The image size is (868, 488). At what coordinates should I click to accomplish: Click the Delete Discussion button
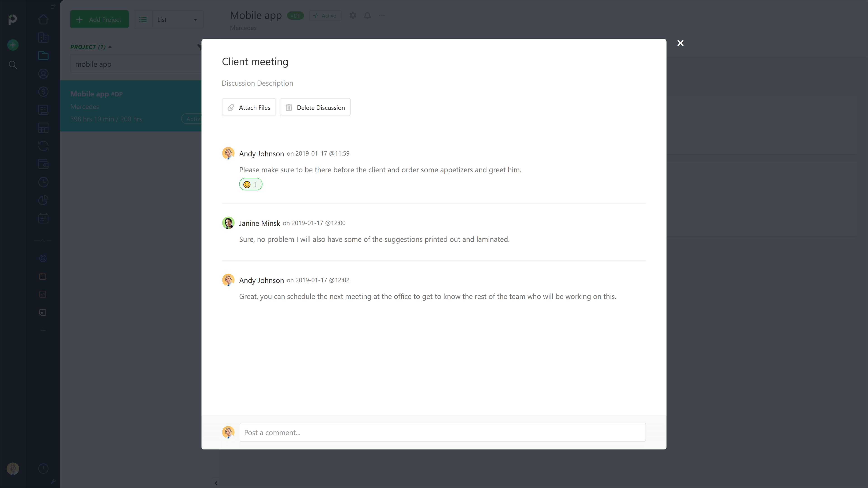tap(315, 108)
